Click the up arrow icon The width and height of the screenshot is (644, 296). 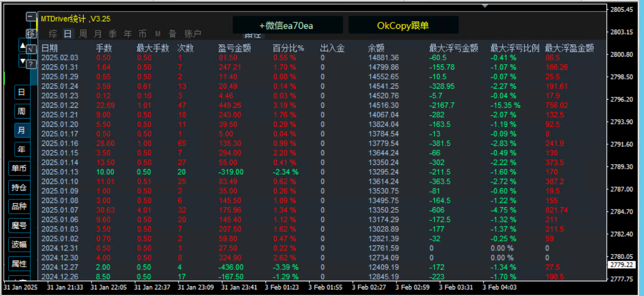tap(22, 45)
